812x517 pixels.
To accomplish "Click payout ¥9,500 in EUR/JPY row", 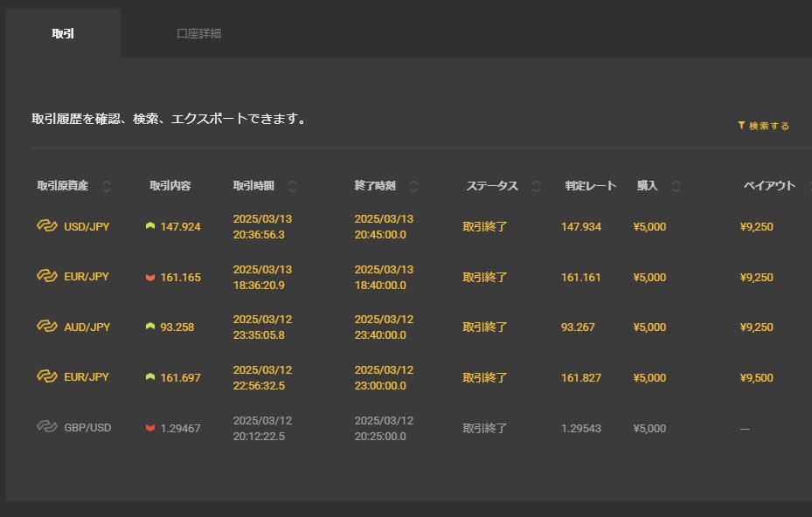I will coord(757,378).
